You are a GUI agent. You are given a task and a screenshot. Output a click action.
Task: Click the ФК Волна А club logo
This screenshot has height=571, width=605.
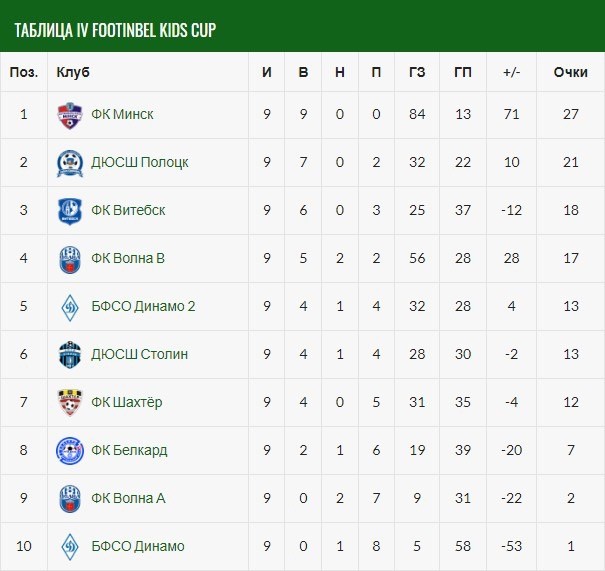click(x=69, y=498)
